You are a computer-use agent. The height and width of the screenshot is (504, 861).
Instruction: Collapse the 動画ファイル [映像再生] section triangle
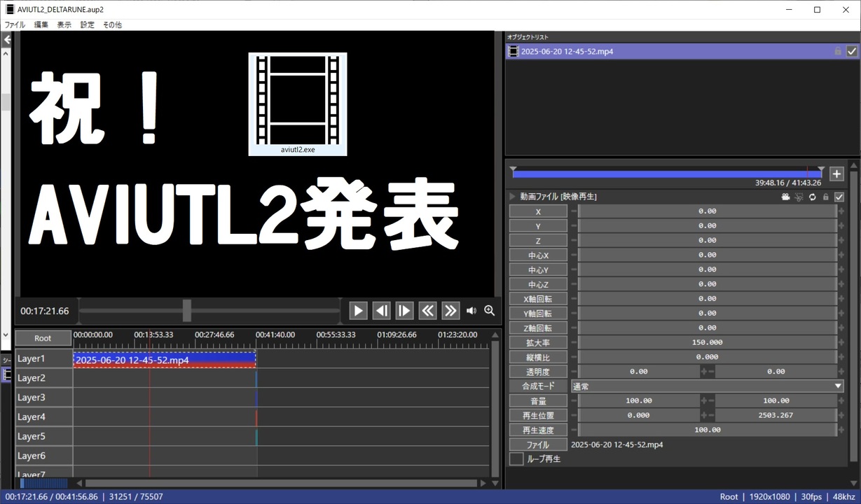click(513, 197)
